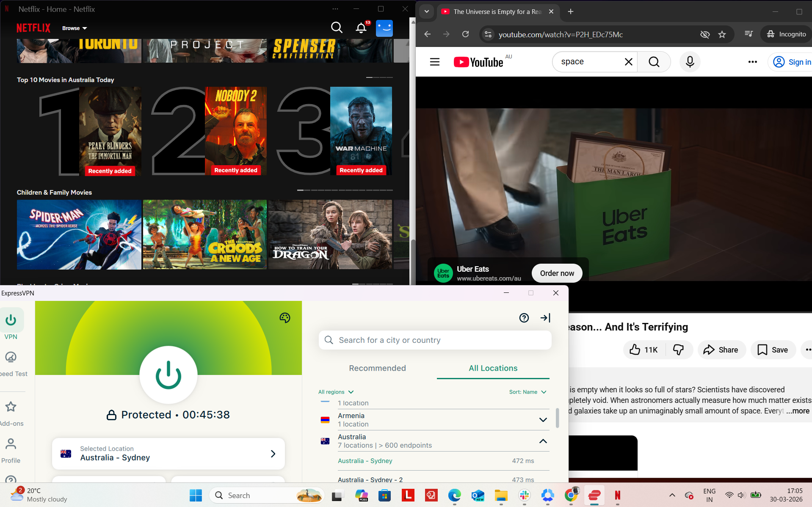Viewport: 812px width, 507px height.
Task: Click the city or country search field
Action: point(435,340)
